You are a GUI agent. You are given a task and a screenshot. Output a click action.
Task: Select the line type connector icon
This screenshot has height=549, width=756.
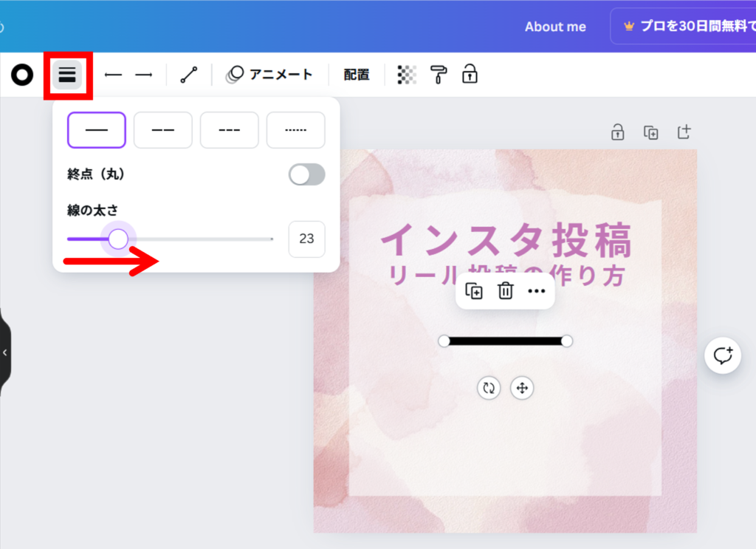coord(189,75)
